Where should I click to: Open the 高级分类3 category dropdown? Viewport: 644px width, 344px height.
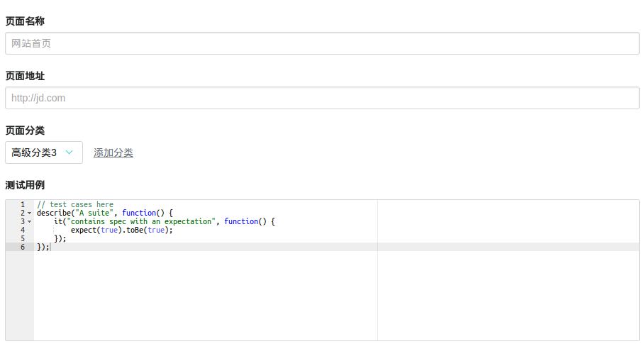[x=44, y=152]
